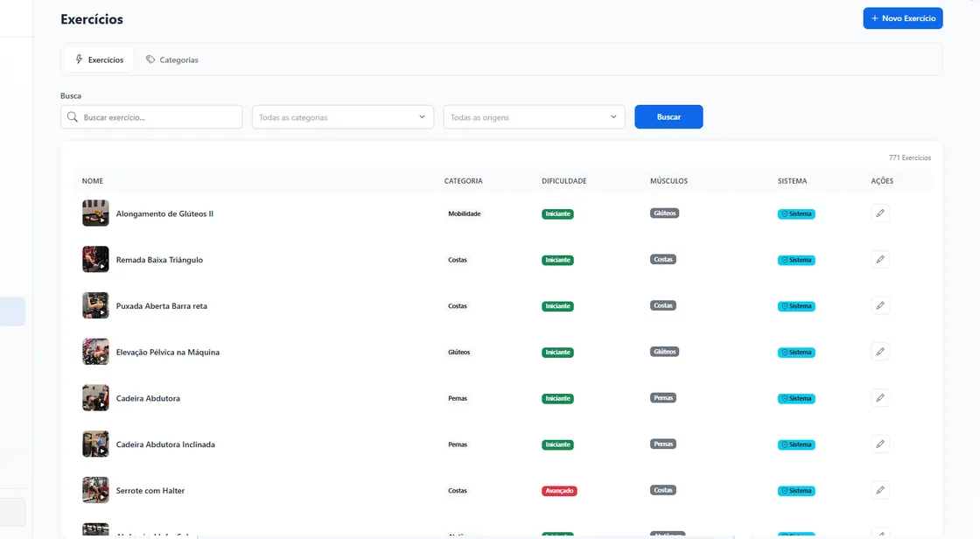Click the Alongamento de Glúteos II name
This screenshot has height=539, width=980.
(164, 213)
